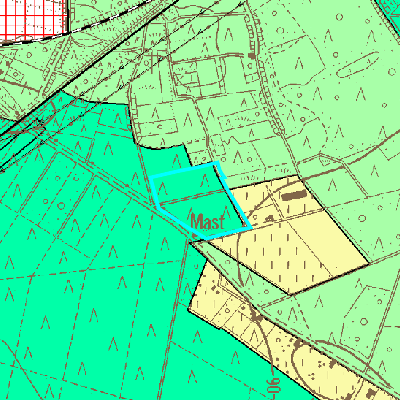Click the dark building rectangle in yellow field
This screenshot has height=400, width=400.
294,195
